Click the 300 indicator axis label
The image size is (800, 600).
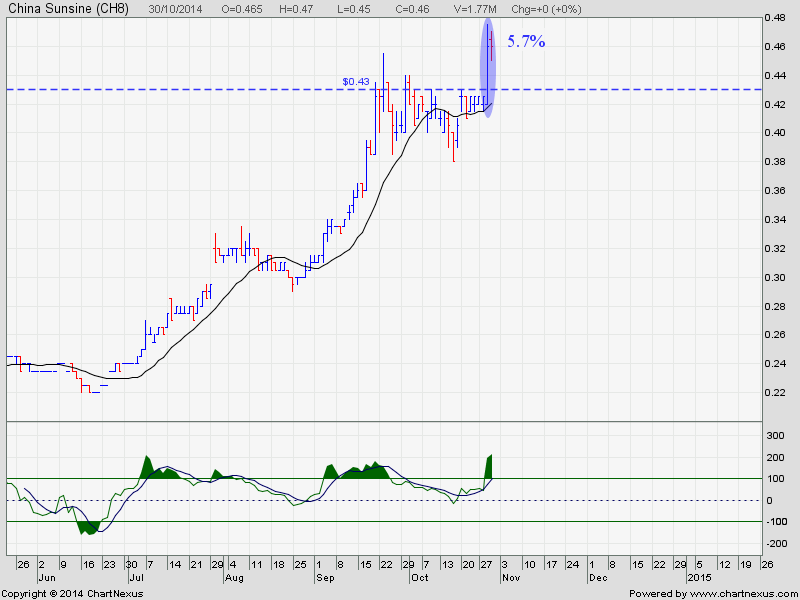(777, 436)
